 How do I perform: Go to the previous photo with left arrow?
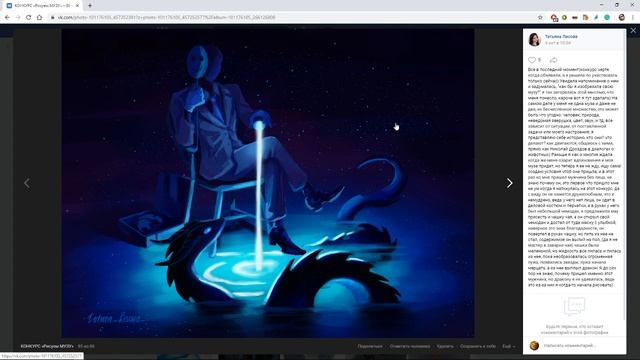point(27,183)
